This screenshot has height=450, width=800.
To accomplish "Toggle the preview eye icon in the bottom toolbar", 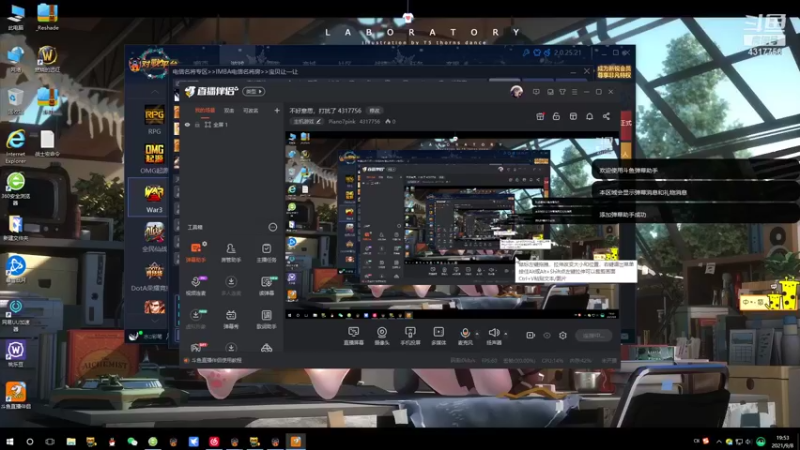I will coord(546,335).
